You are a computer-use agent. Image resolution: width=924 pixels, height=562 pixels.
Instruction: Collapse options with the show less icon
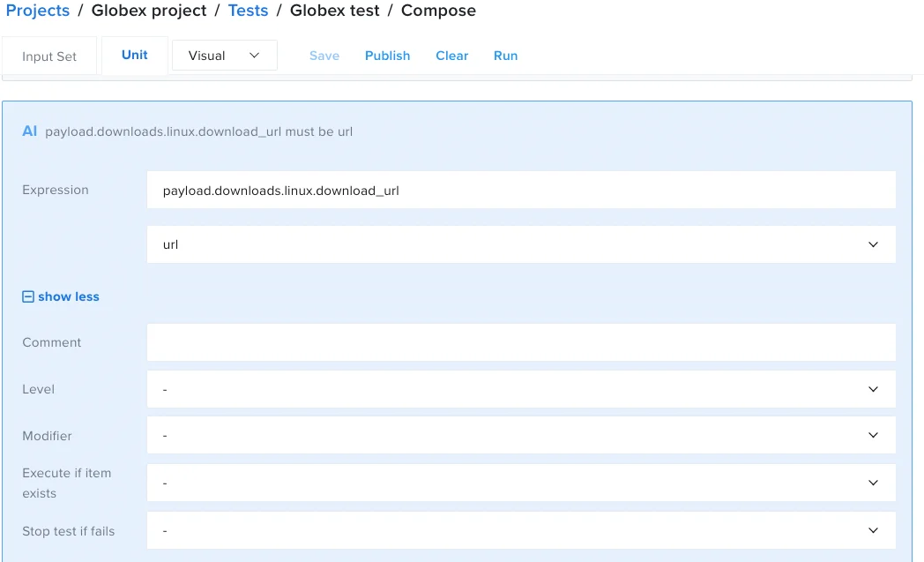coord(28,297)
